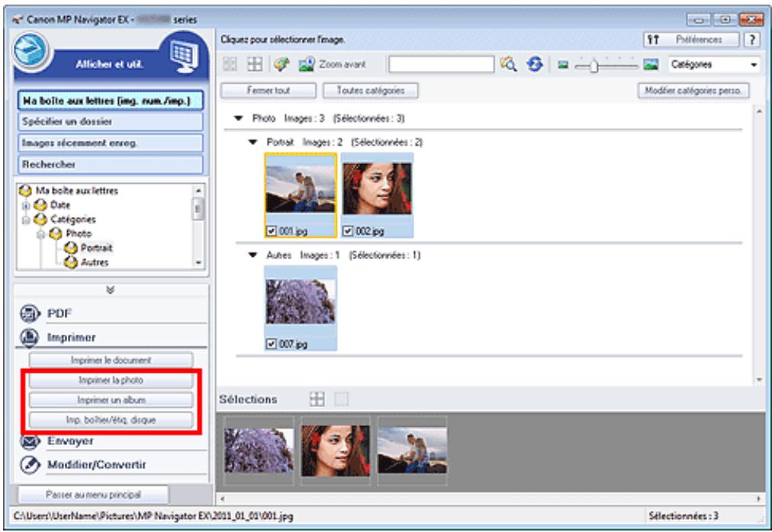Open the Envoyer task menu
The height and width of the screenshot is (532, 772).
coord(70,441)
